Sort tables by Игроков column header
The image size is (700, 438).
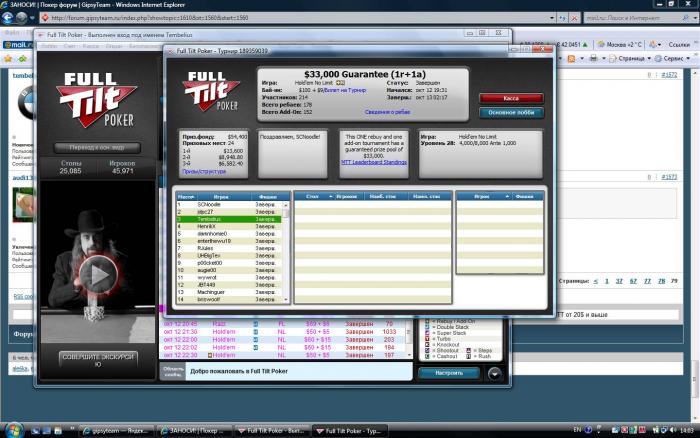[346, 196]
